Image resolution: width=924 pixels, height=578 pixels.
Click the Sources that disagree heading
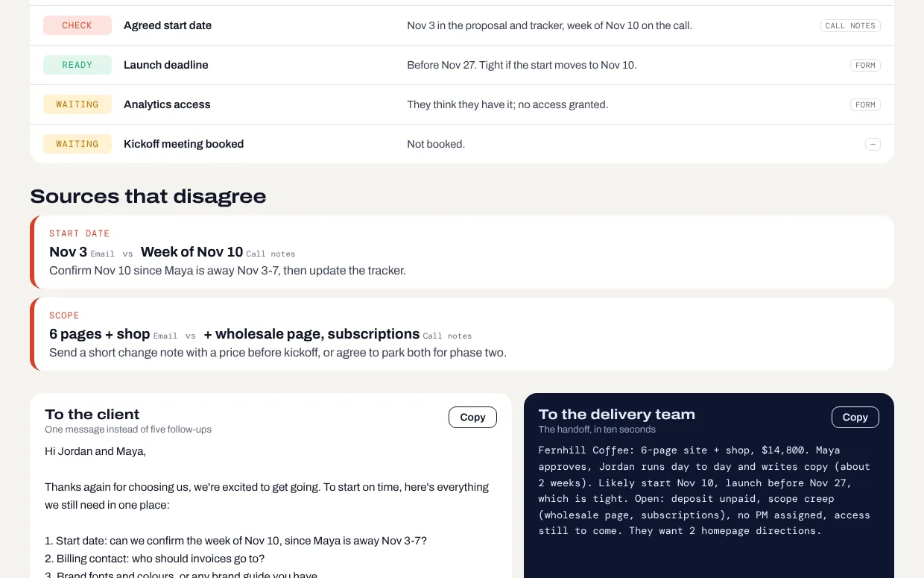click(148, 196)
